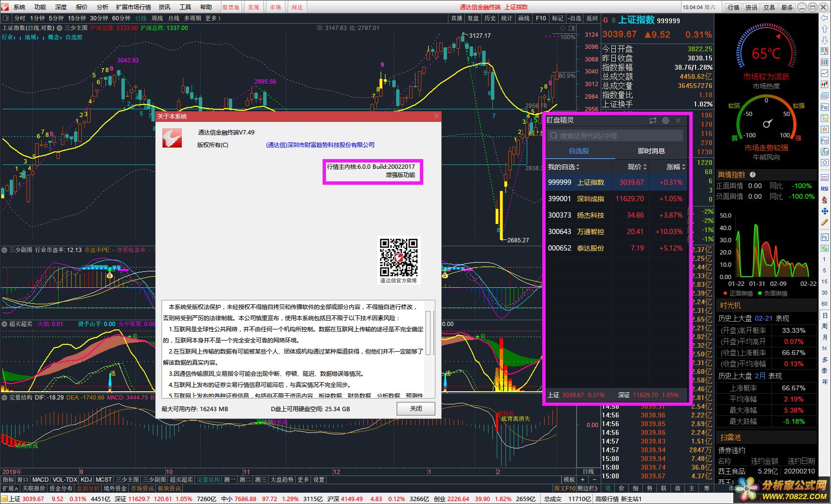Select the 300643 万通智控 row
The width and height of the screenshot is (831, 504).
[x=616, y=232]
